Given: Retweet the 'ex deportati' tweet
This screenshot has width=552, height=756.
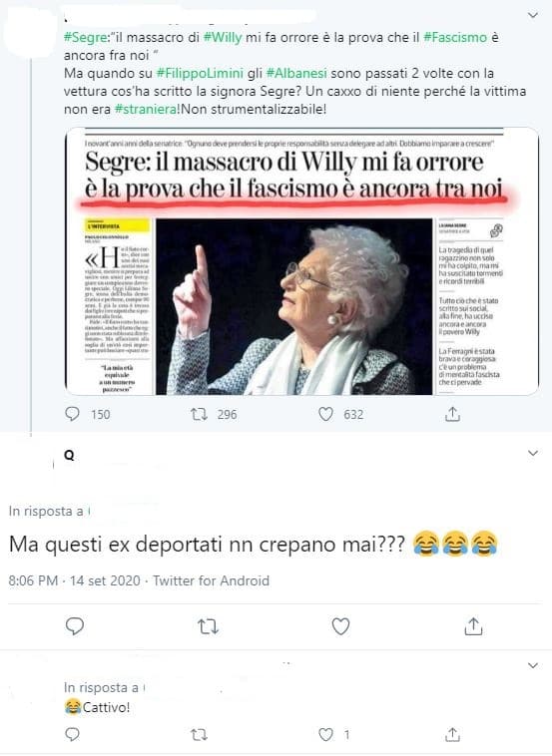Looking at the screenshot, I should click(208, 626).
